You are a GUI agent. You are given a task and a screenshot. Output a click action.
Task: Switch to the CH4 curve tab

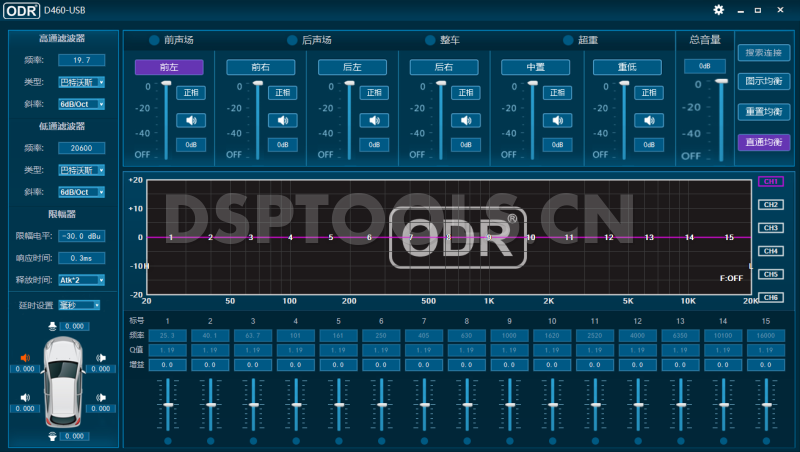(770, 251)
